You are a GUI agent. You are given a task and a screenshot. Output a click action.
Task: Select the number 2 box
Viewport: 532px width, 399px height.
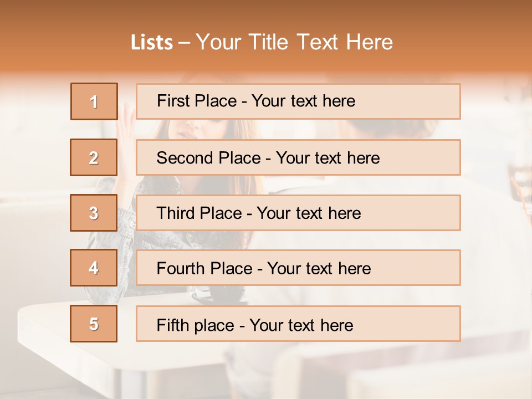click(x=94, y=157)
